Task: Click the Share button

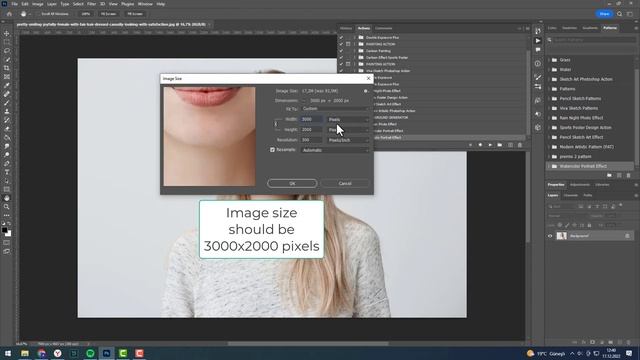Action: tap(604, 14)
